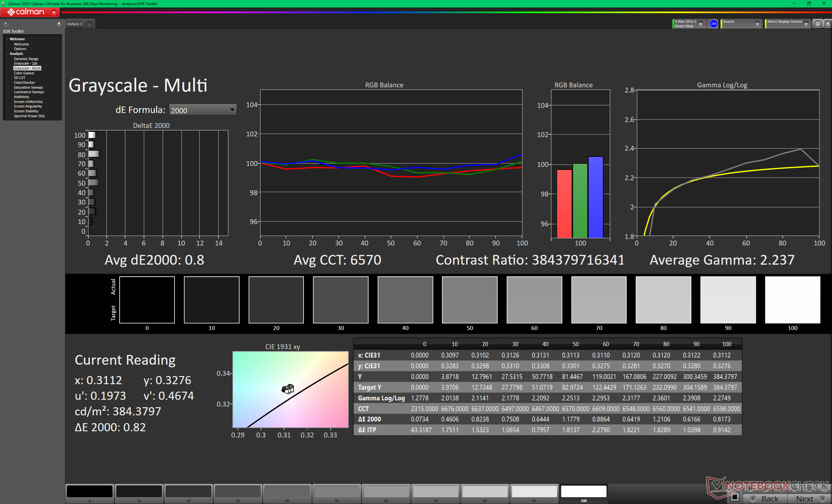Expand the Source dropdown
832x504 pixels.
point(757,24)
